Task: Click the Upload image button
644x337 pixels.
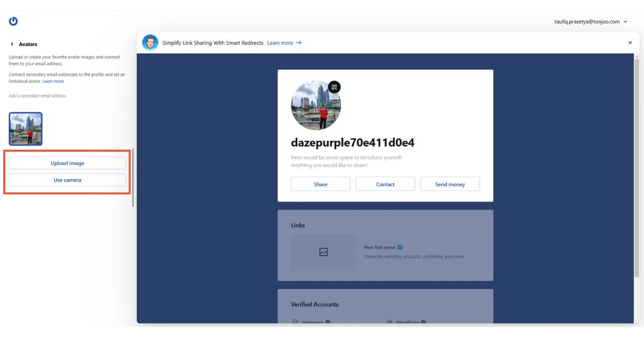Action: tap(67, 163)
